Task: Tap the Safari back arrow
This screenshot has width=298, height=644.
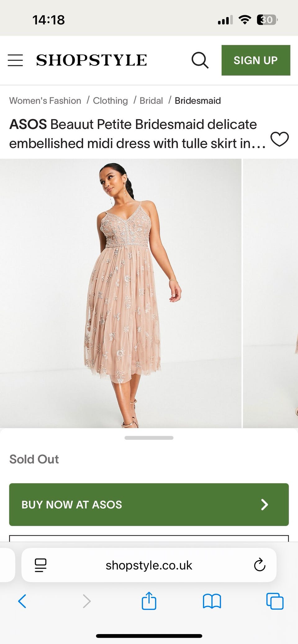Action: 22,601
